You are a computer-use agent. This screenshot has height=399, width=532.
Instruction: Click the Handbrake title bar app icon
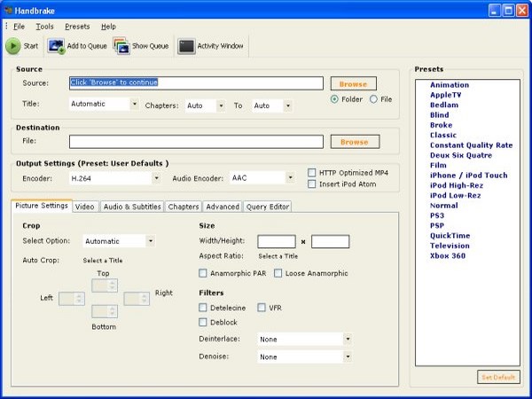pyautogui.click(x=8, y=9)
